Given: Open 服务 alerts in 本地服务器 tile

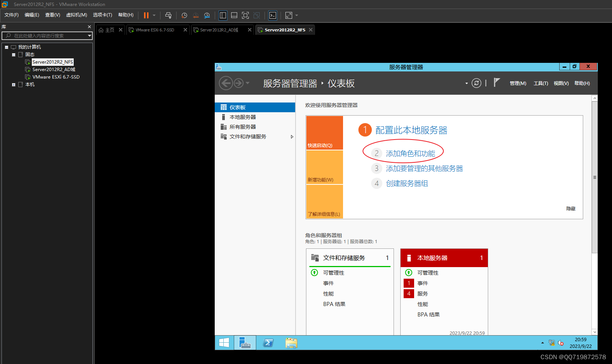Looking at the screenshot, I should tap(423, 294).
